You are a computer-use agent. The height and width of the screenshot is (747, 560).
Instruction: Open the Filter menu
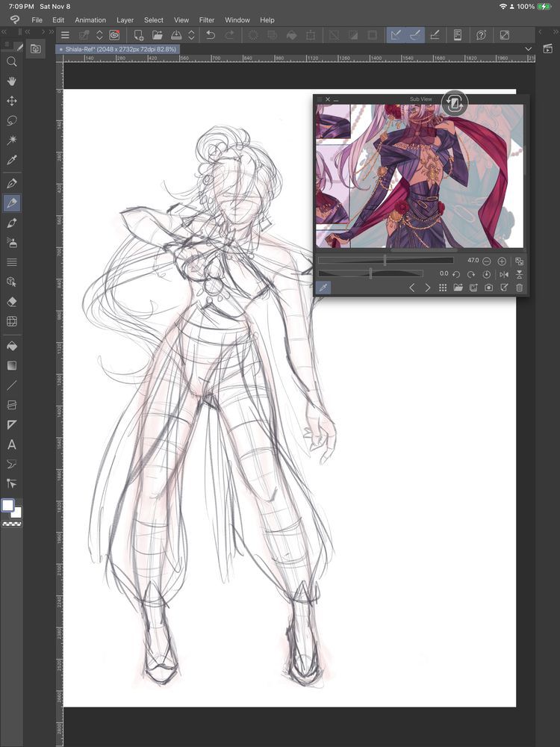[207, 20]
